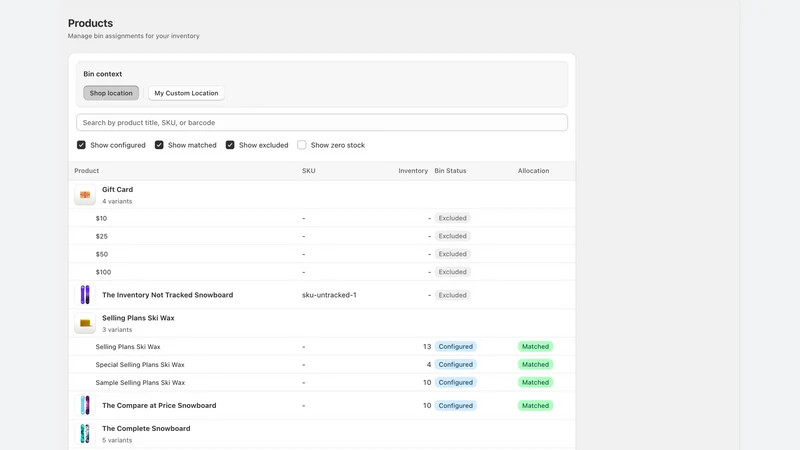Click Configured badge in inventory 13 row
The width and height of the screenshot is (800, 450).
pyautogui.click(x=456, y=346)
